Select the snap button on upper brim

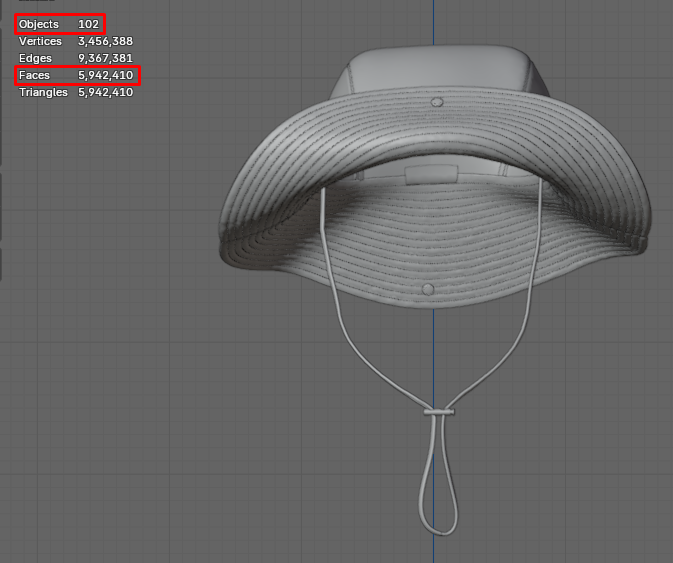coord(436,102)
